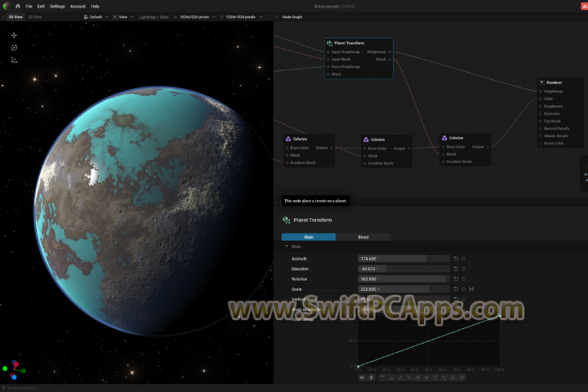Click the 'Water color' input on Renderer
This screenshot has height=392, width=588.
(x=541, y=143)
